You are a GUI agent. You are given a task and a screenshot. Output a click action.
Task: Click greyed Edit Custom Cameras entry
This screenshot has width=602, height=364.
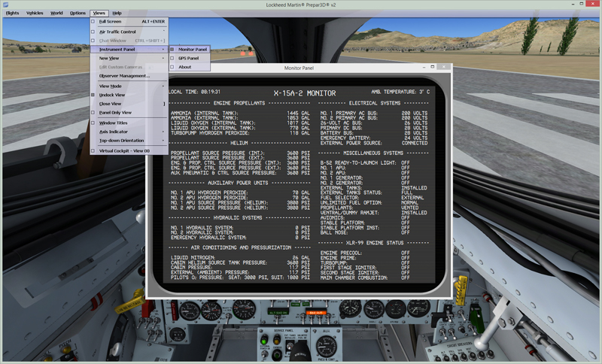pyautogui.click(x=129, y=67)
